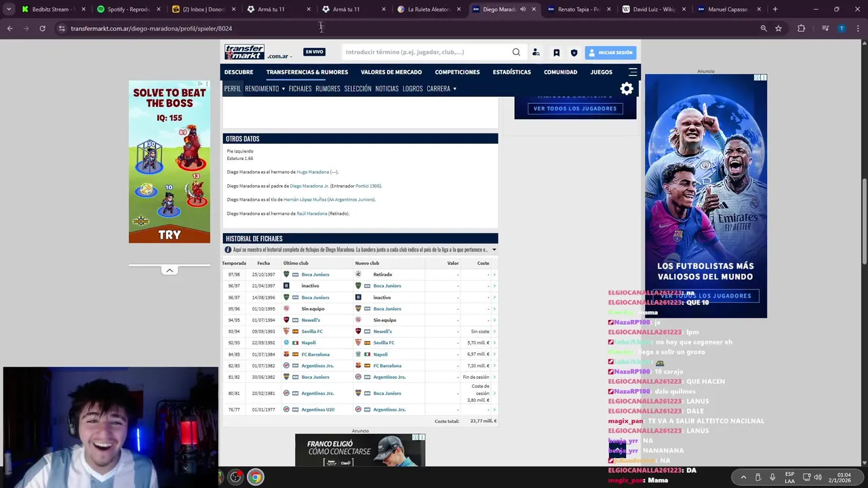Open the 97/98 transfer row arrow
The height and width of the screenshot is (488, 868).
click(494, 274)
